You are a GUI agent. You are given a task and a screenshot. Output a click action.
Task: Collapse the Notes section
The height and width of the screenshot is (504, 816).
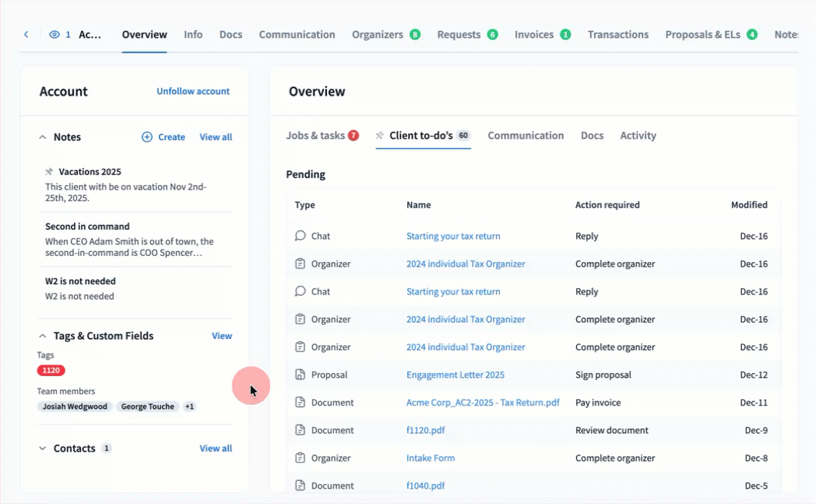point(42,137)
